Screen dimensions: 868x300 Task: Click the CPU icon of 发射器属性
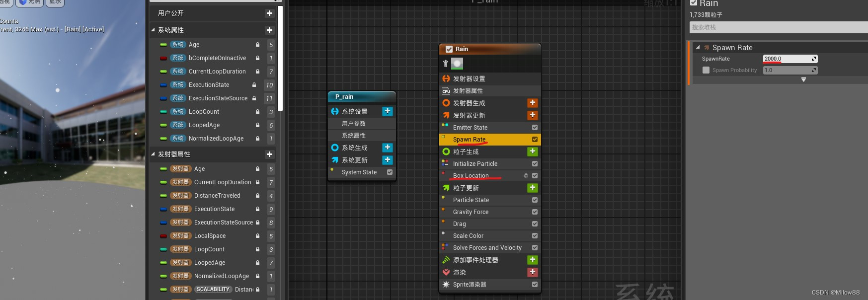[x=446, y=91]
